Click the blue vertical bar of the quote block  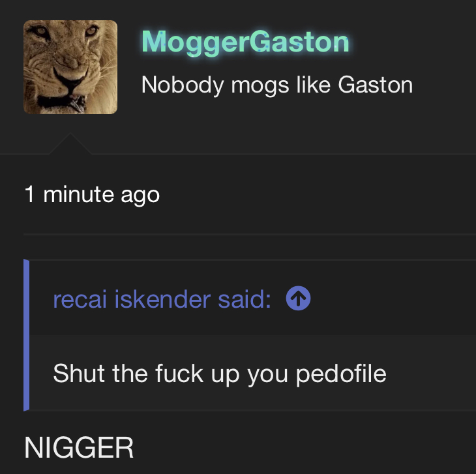(27, 335)
